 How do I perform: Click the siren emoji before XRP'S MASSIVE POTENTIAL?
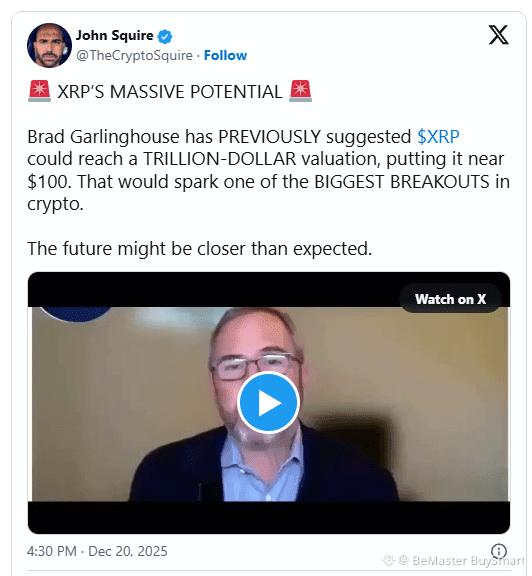[39, 91]
